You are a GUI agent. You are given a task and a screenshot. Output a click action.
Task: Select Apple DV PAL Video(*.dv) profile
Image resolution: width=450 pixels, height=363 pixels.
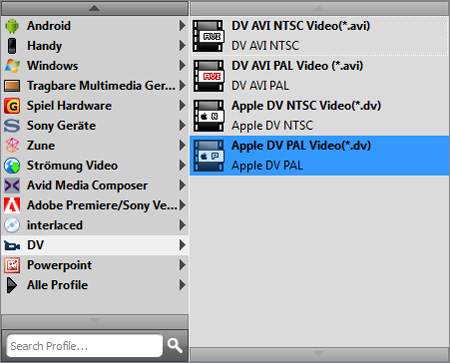[319, 156]
